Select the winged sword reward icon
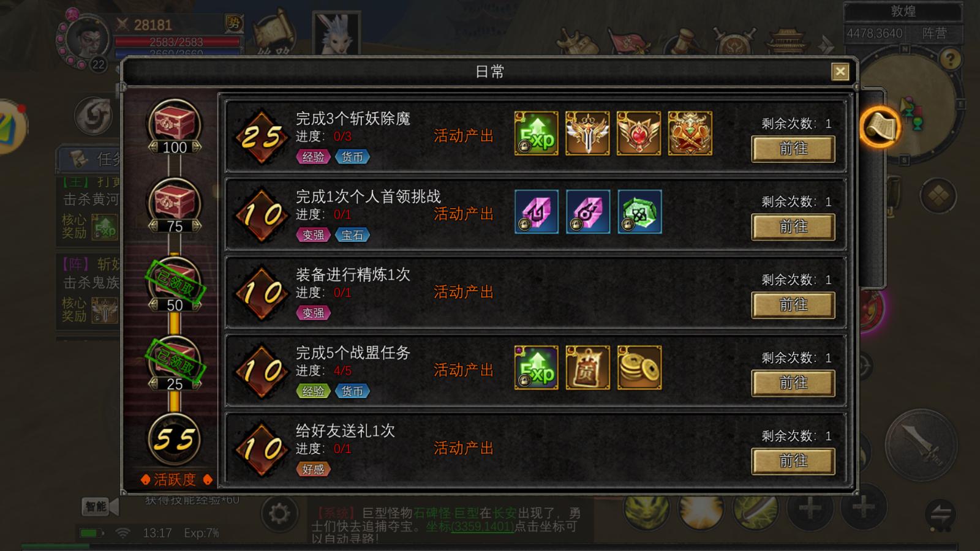980x551 pixels. [x=587, y=133]
